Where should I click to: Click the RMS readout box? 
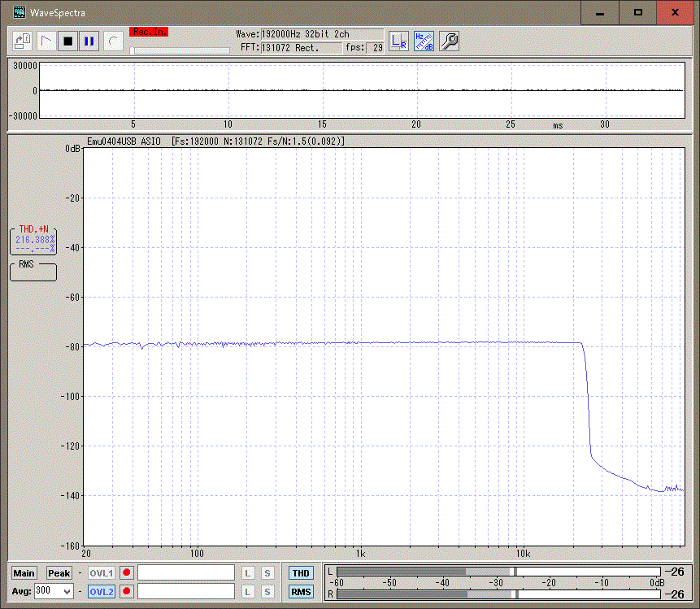coord(33,272)
